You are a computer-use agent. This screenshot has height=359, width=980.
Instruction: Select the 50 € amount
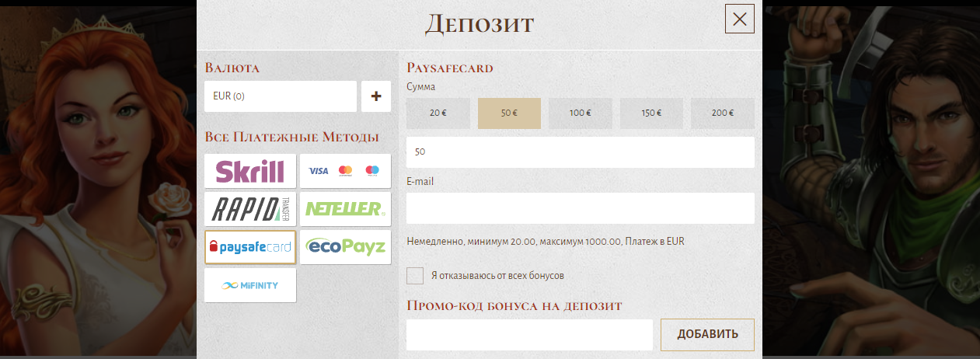tap(509, 113)
